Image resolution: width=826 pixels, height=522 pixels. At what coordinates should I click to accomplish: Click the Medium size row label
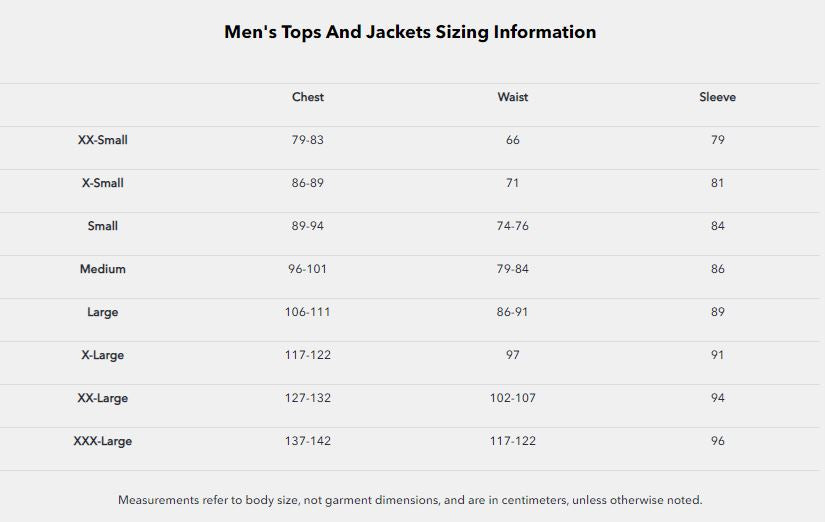(x=103, y=269)
